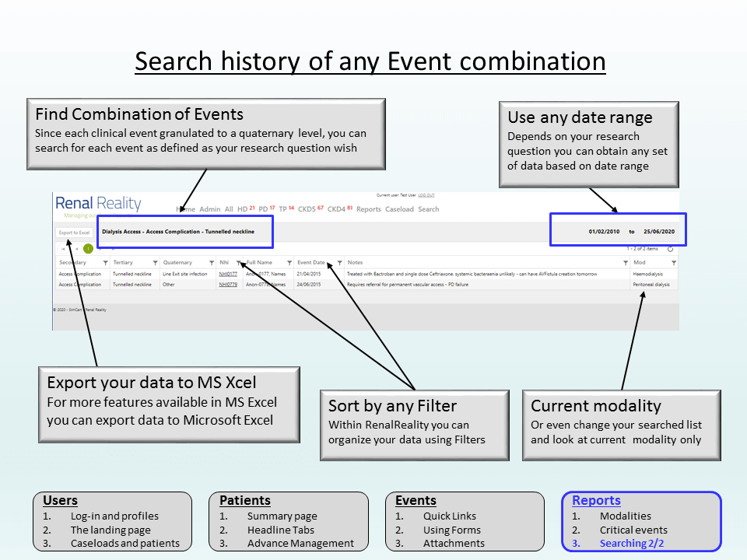Image resolution: width=747 pixels, height=560 pixels.
Task: Click the end date 25/06/2020 field
Action: tap(659, 232)
